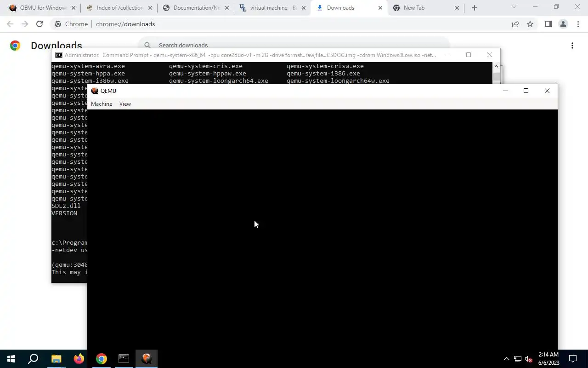588x368 pixels.
Task: Toggle Chrome side panel
Action: coord(548,24)
